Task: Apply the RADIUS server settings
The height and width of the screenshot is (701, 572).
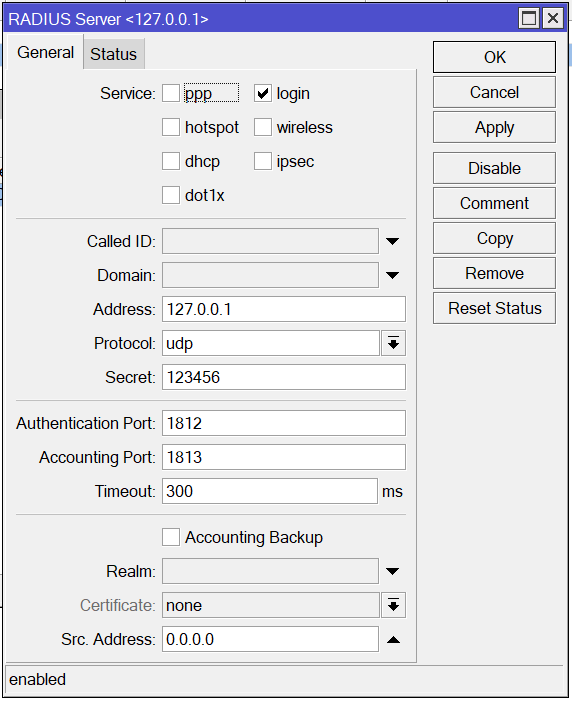Action: pos(494,127)
